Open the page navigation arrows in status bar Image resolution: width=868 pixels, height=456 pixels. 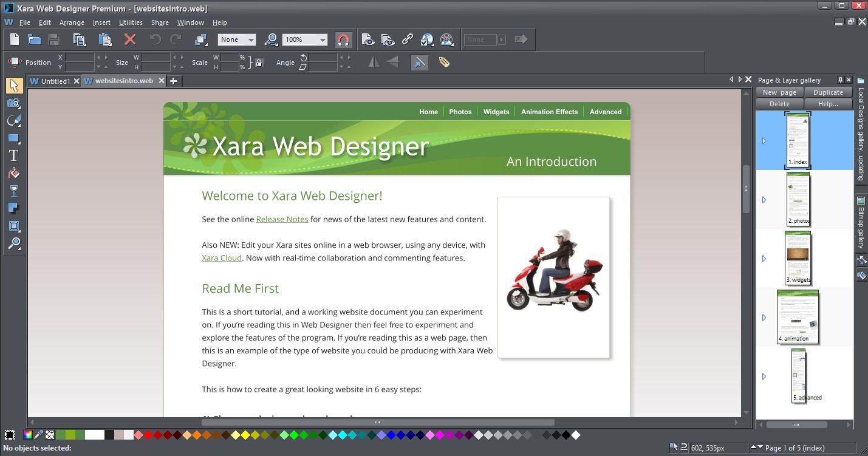tap(757, 447)
